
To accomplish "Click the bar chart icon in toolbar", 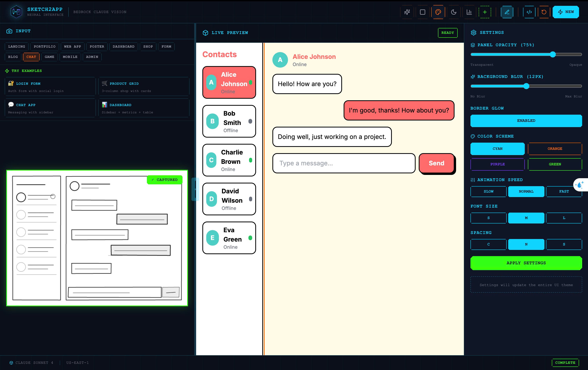I will [x=469, y=12].
